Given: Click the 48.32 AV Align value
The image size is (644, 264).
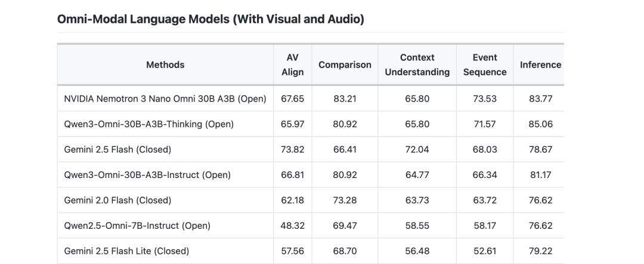Looking at the screenshot, I should (292, 226).
